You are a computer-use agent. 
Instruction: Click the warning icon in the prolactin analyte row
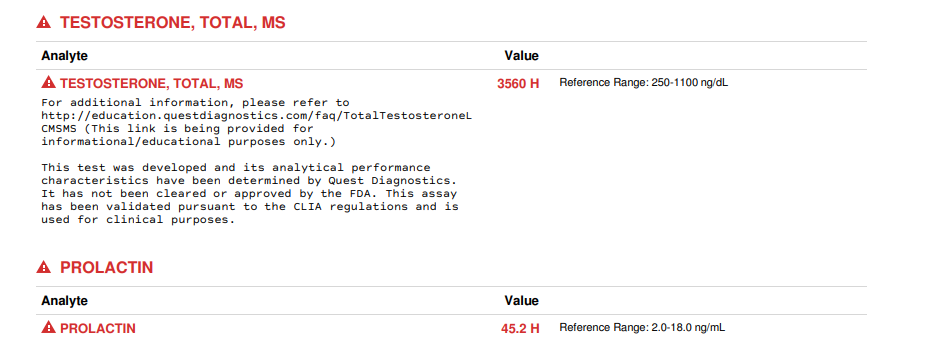point(48,328)
